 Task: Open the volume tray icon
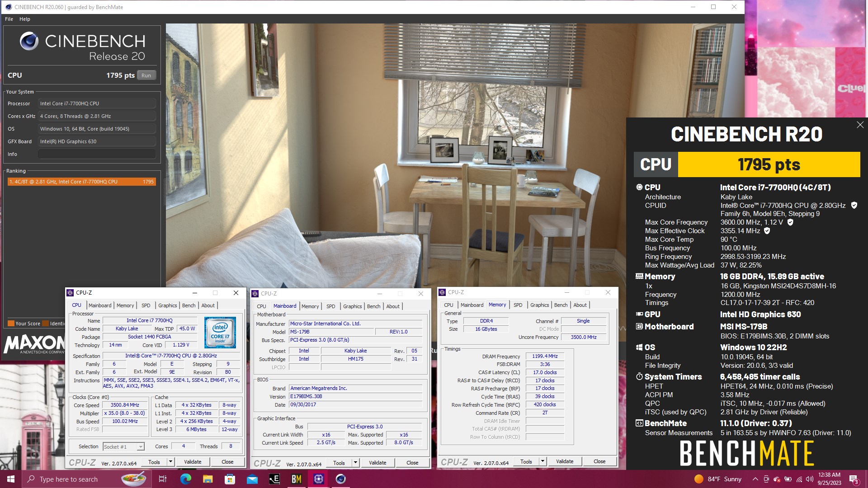pos(809,479)
